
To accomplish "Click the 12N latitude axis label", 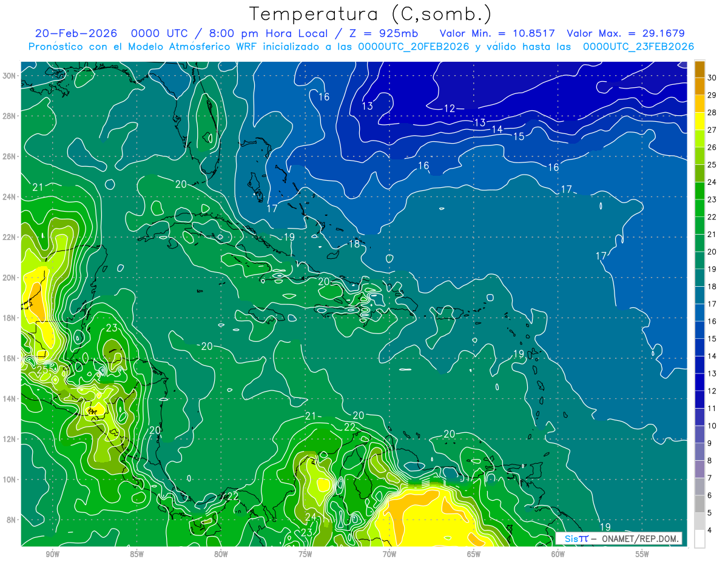I will point(10,439).
